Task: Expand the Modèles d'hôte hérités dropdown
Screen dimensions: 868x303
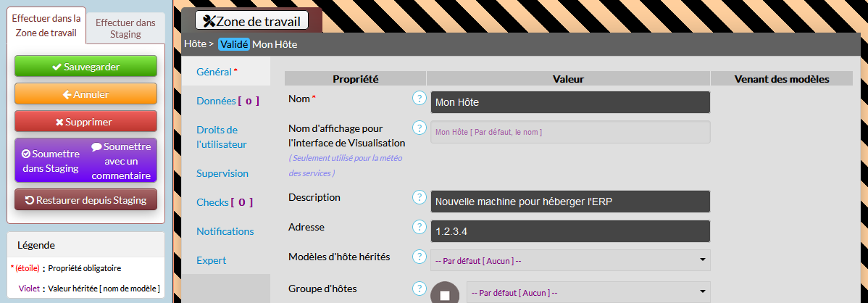Action: click(570, 260)
